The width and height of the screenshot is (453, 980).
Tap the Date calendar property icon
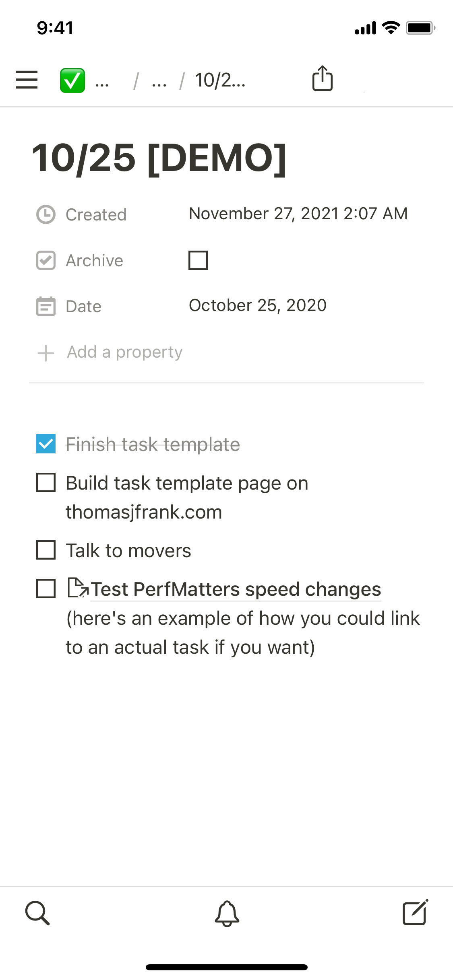click(46, 306)
